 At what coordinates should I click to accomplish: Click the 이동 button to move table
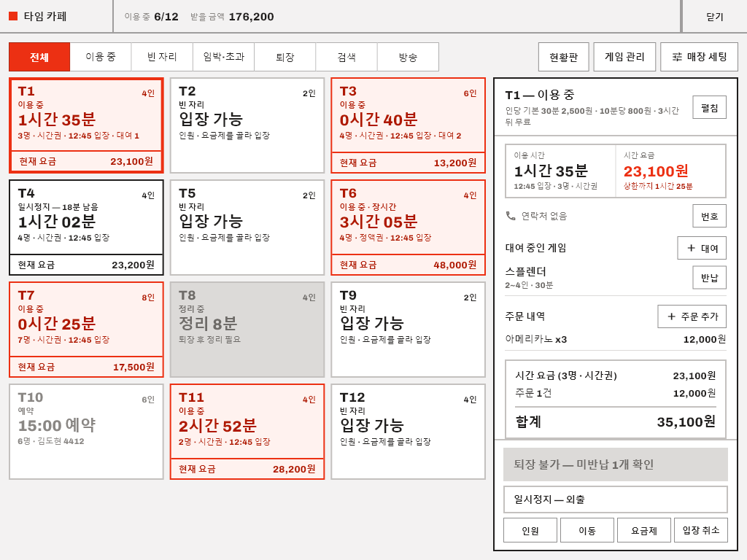click(587, 531)
